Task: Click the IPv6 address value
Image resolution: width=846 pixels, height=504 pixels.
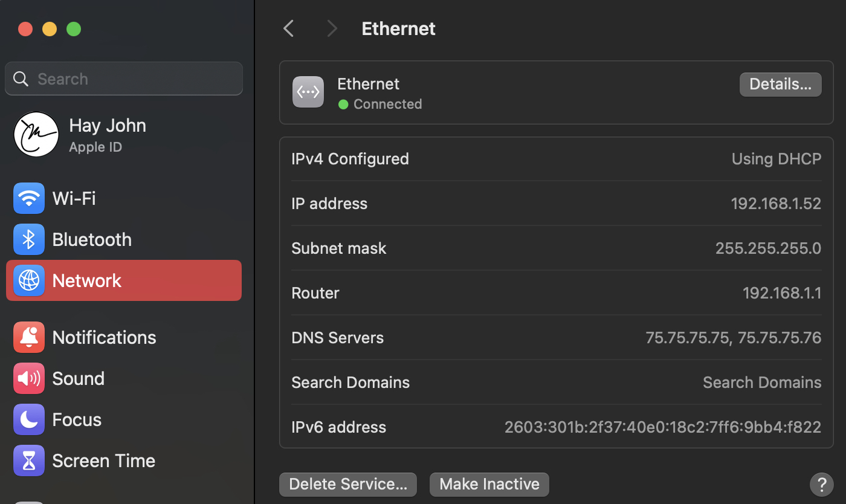Action: pyautogui.click(x=662, y=427)
